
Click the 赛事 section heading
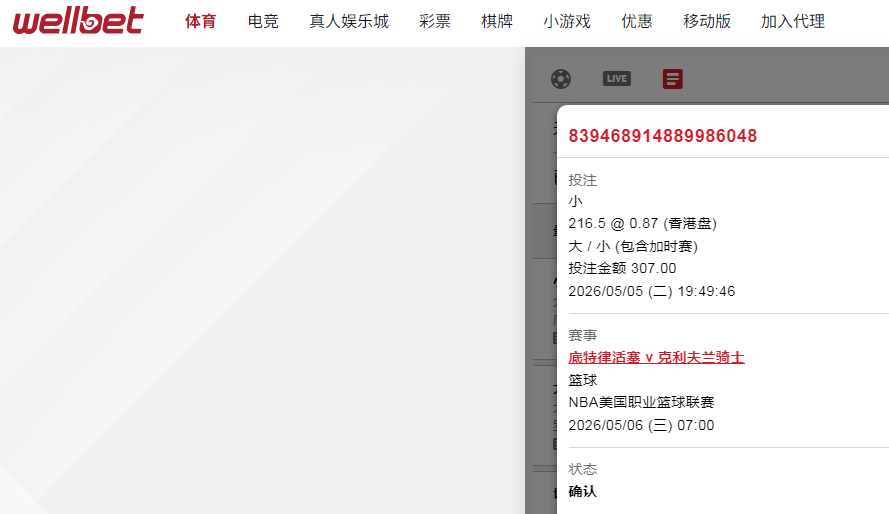(x=582, y=335)
